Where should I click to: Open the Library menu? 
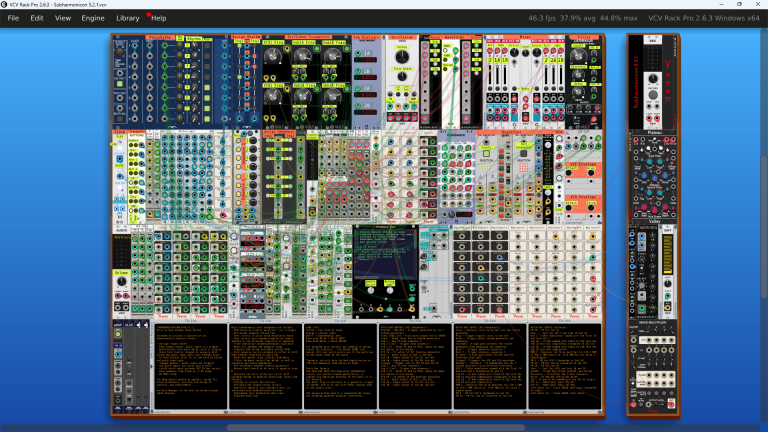tap(127, 18)
